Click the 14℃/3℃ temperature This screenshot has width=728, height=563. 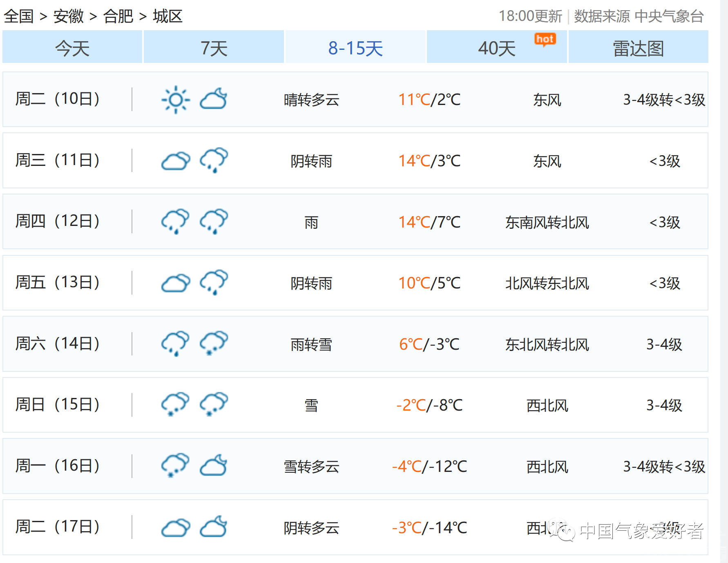point(429,161)
